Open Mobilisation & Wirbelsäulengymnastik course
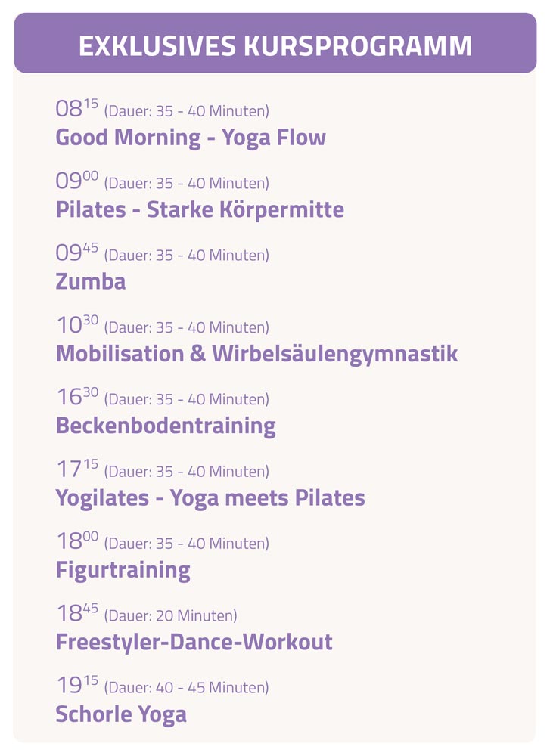This screenshot has height=756, width=550. pos(256,354)
